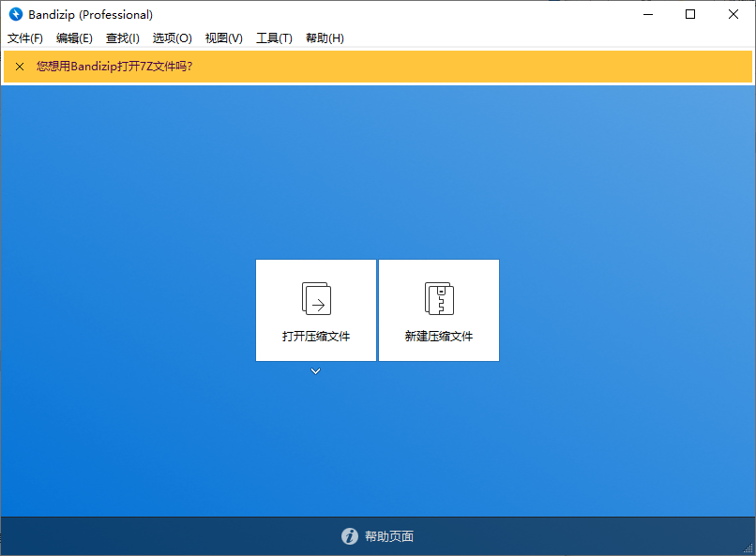This screenshot has width=756, height=556.
Task: Open the 工具(T) menu
Action: click(x=274, y=38)
